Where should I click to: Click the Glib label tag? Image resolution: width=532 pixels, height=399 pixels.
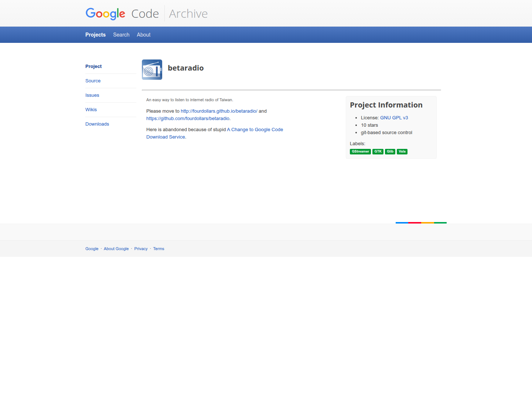[390, 151]
